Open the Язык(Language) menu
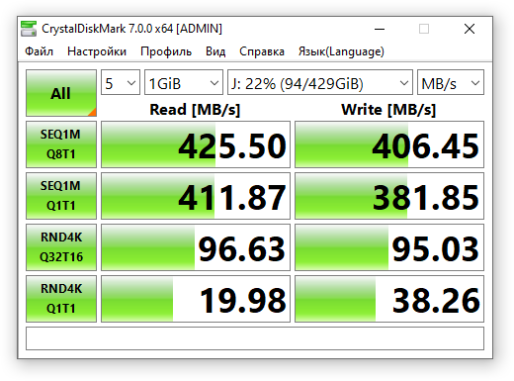This screenshot has height=381, width=514. click(x=341, y=52)
